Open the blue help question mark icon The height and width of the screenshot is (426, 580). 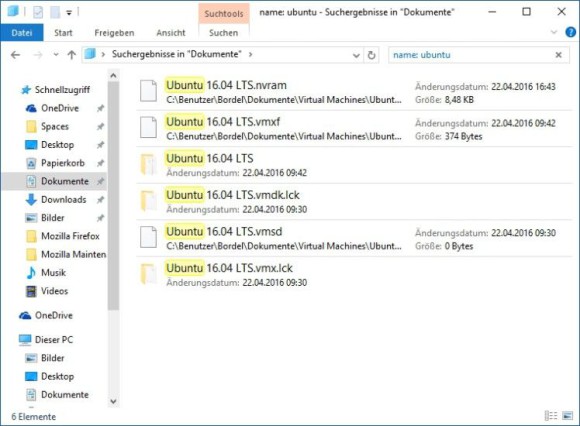click(x=570, y=32)
